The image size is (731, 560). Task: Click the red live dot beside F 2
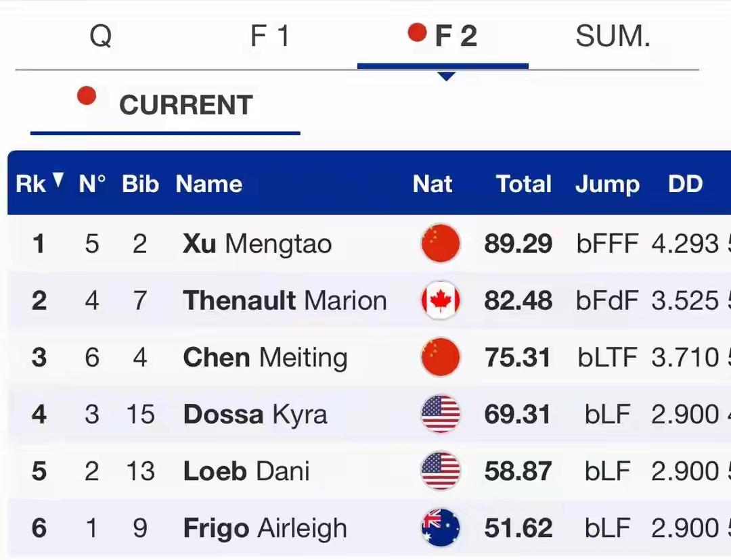tap(417, 32)
